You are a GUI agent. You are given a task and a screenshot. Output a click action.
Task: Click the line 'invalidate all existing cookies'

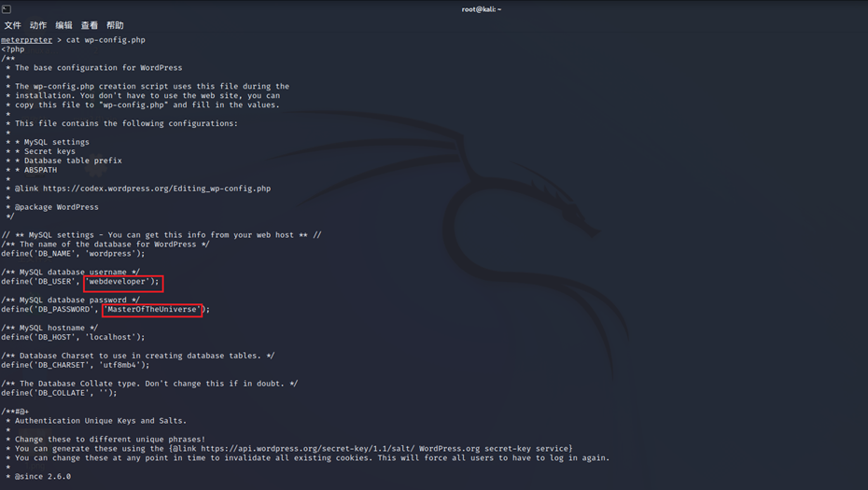click(x=308, y=458)
